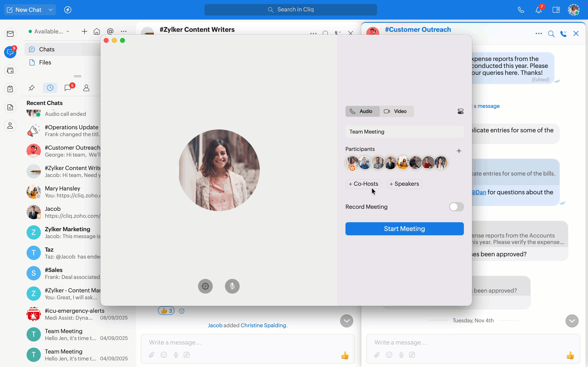588x367 pixels.
Task: Open the calendar icon in left sidebar
Action: click(x=10, y=71)
